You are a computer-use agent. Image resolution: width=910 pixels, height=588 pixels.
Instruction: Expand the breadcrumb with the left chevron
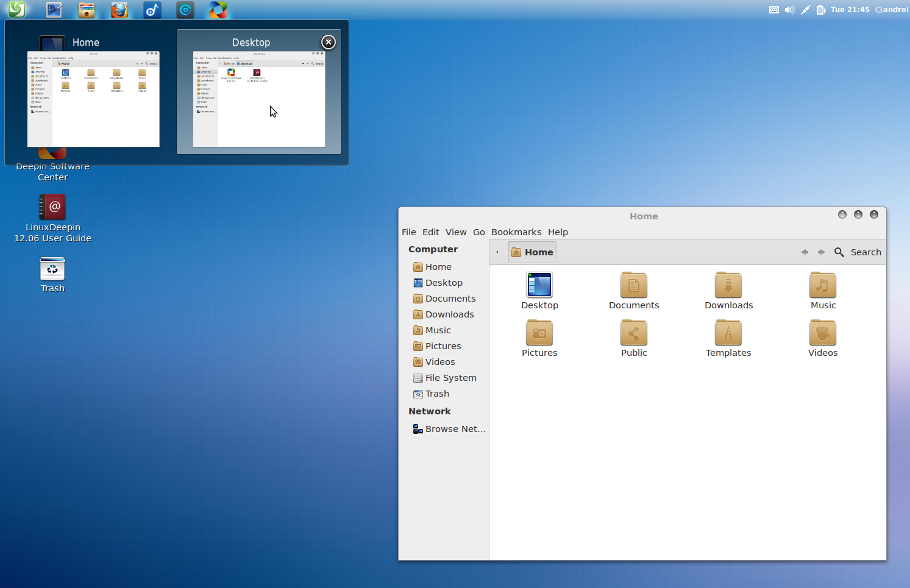(x=497, y=252)
